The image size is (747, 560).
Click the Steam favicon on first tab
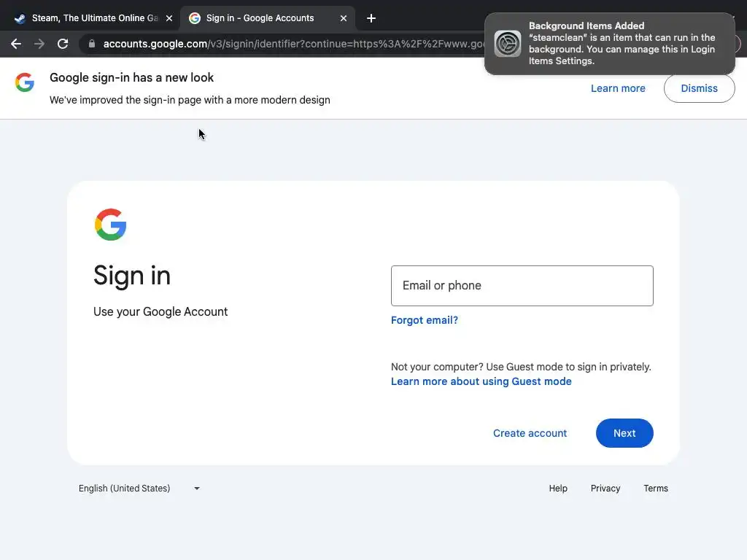20,18
